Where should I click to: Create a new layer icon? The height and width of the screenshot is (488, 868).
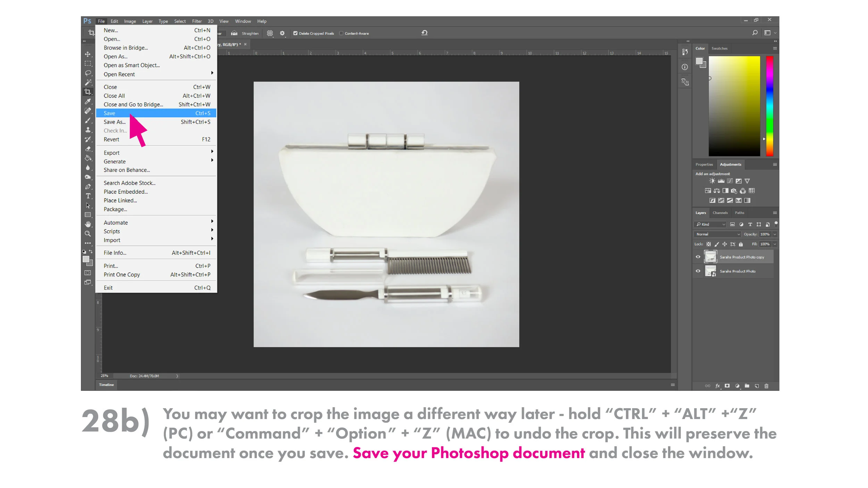coord(757,386)
